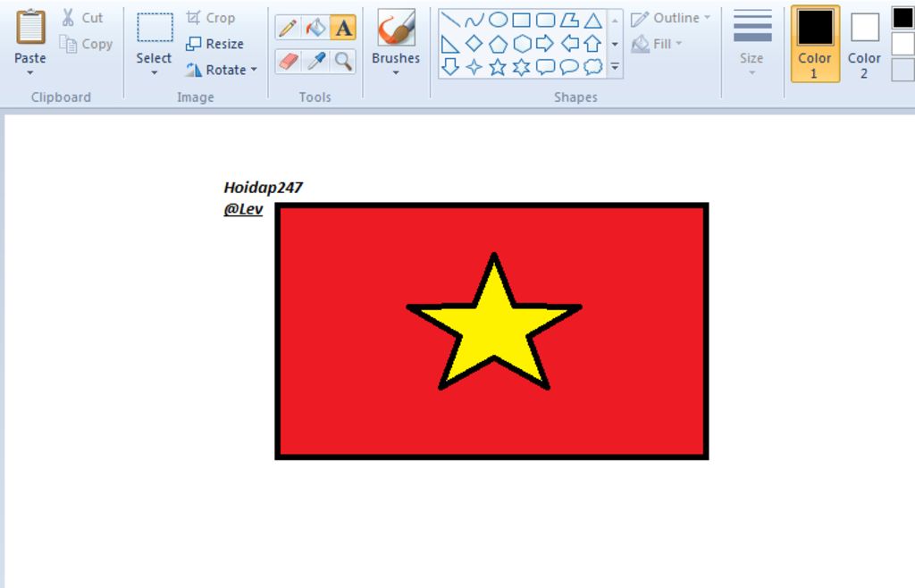Open the shape Outline dropdown
915x588 pixels.
(x=671, y=18)
